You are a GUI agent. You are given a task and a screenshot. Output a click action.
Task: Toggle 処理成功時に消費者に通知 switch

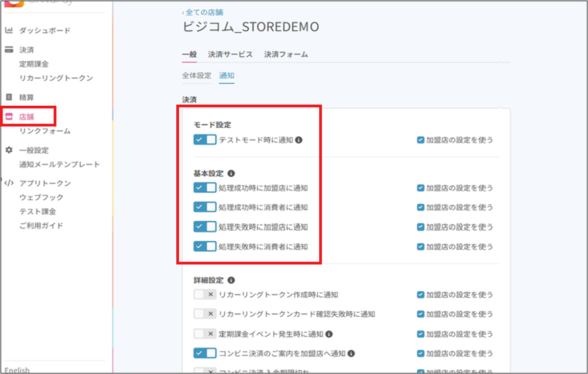(205, 207)
